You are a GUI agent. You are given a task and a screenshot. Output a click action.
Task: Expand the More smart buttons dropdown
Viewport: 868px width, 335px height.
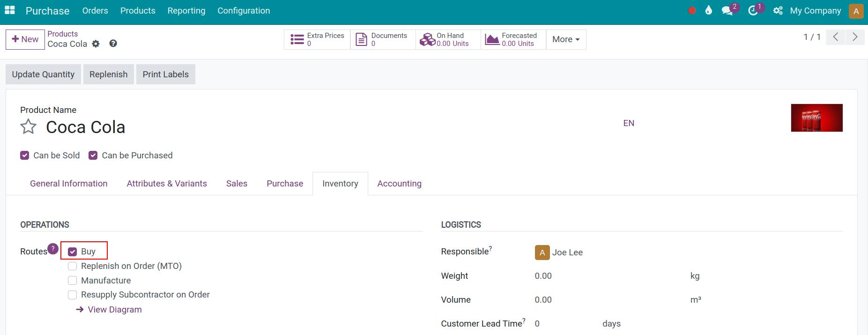566,39
